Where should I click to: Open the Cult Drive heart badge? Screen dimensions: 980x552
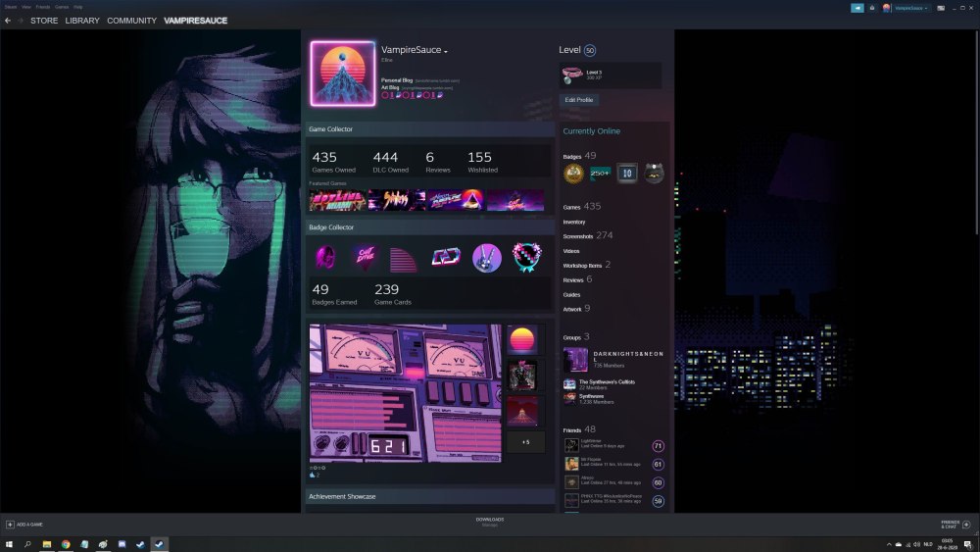pyautogui.click(x=365, y=257)
